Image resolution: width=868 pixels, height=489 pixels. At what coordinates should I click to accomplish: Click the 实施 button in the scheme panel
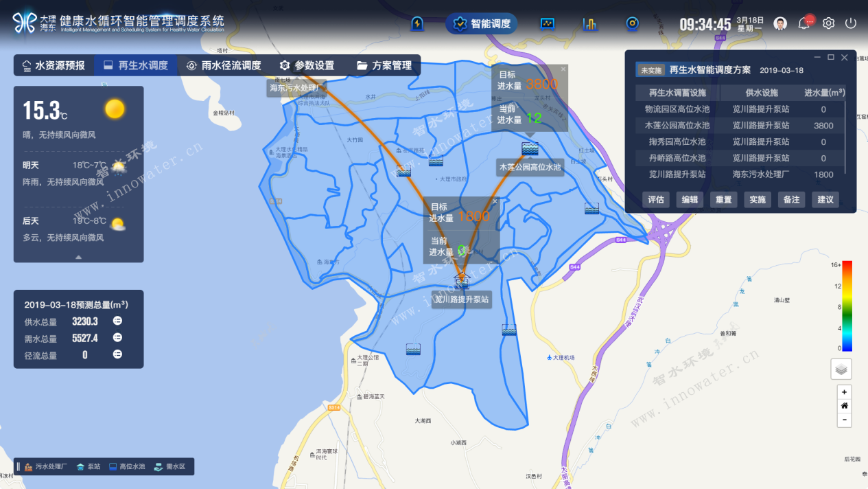pyautogui.click(x=758, y=200)
